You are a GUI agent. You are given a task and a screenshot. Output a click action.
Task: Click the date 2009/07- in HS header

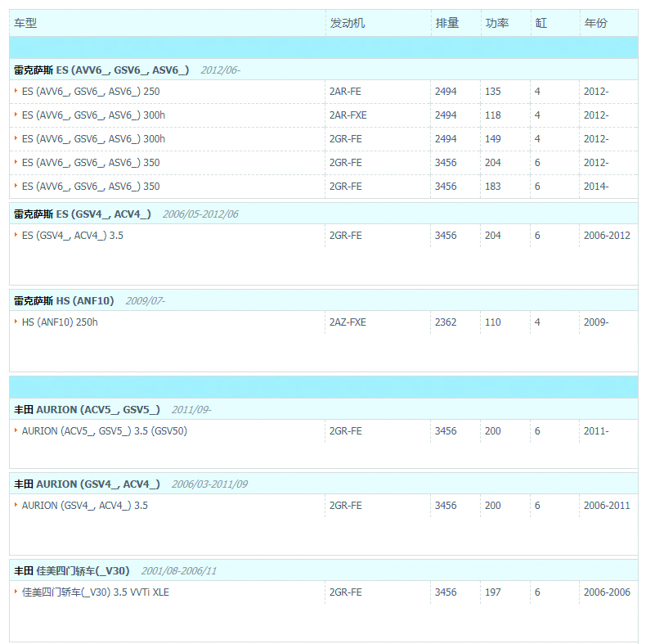[146, 301]
